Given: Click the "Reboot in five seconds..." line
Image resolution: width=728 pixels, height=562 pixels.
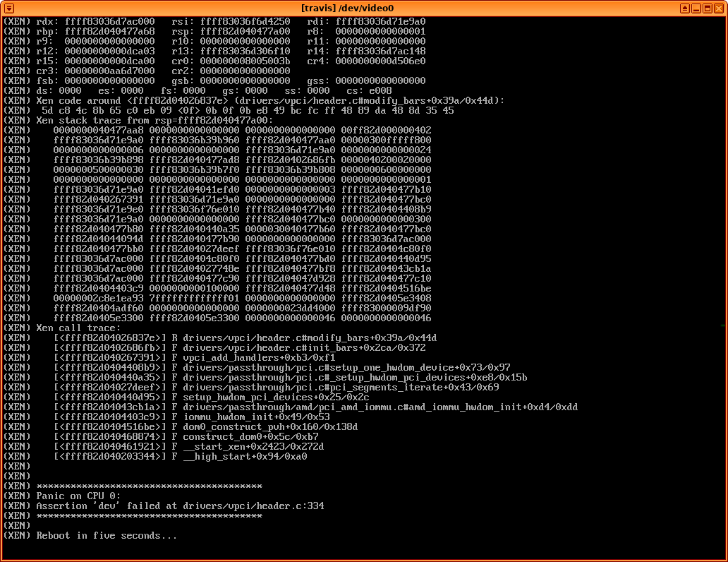Looking at the screenshot, I should (x=107, y=536).
